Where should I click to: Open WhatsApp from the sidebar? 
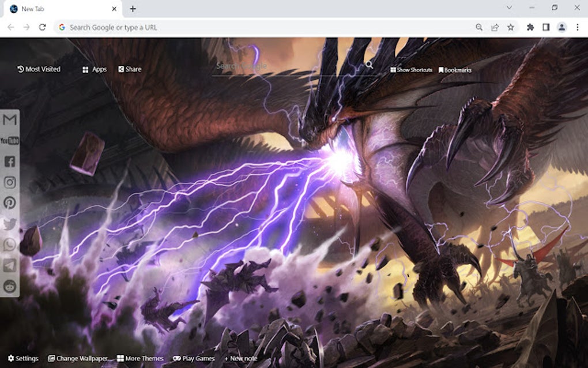click(x=8, y=245)
